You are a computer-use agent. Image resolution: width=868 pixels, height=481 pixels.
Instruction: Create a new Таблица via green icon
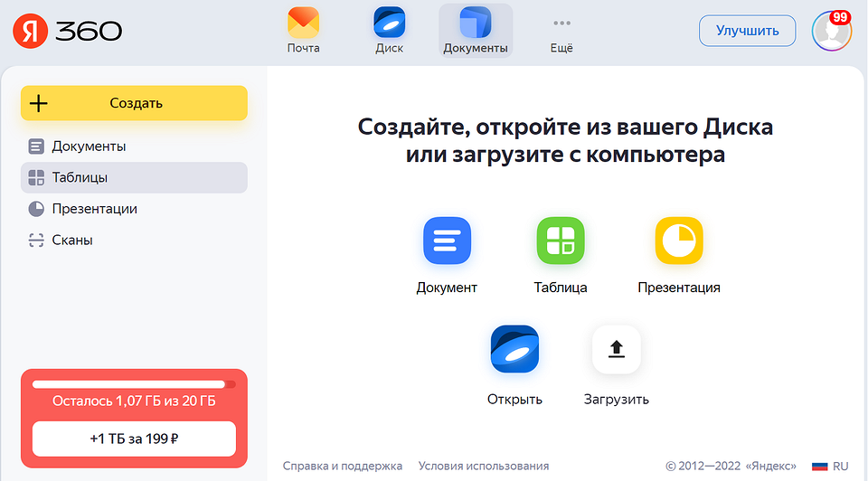coord(561,240)
